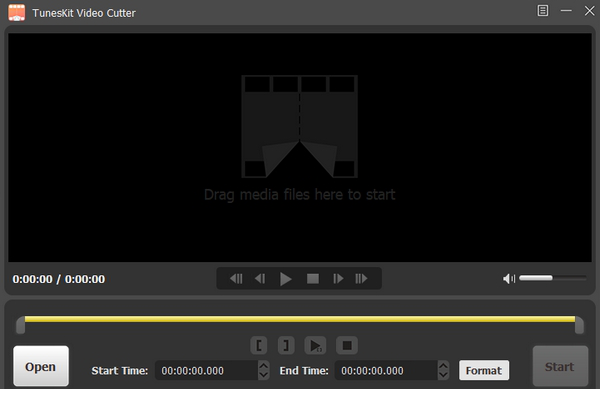600x404 pixels.
Task: Click the Start button
Action: click(560, 367)
